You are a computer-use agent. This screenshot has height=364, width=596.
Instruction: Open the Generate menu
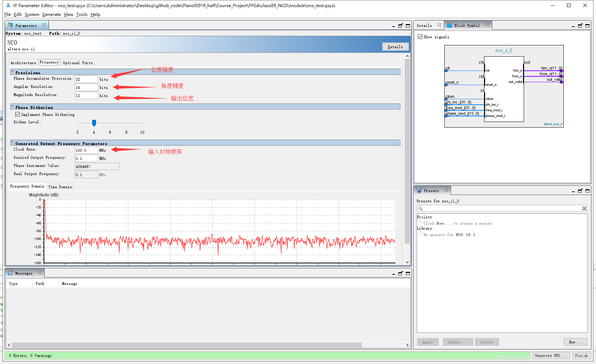[51, 15]
